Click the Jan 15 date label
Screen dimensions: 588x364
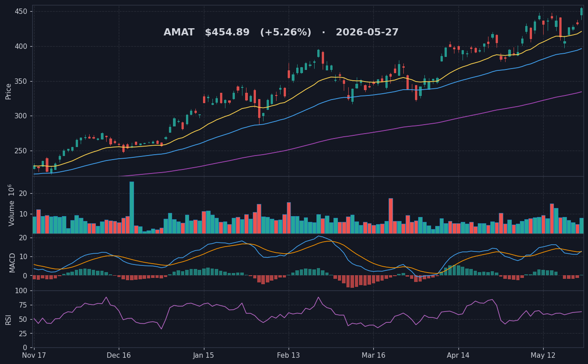click(204, 355)
